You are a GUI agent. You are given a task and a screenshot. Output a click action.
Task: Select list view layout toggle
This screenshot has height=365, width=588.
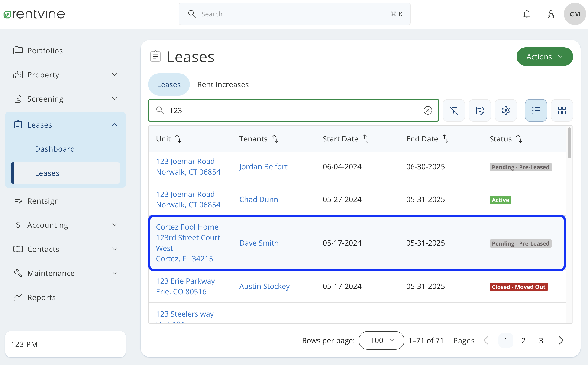[536, 110]
